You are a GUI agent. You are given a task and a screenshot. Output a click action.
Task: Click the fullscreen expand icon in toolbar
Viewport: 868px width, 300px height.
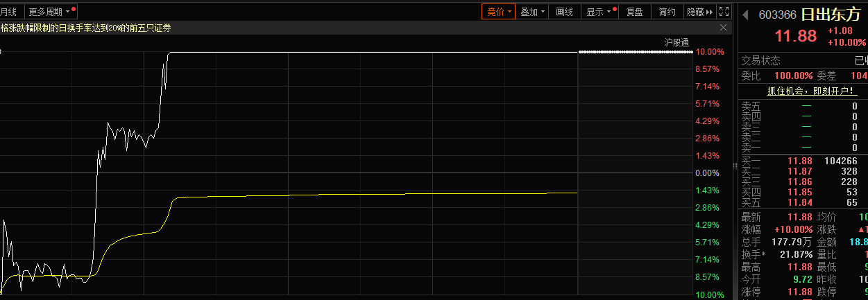(724, 12)
